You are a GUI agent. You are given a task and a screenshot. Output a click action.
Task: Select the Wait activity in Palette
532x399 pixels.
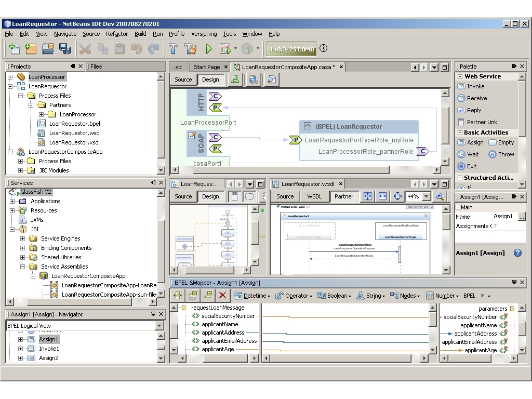tap(468, 154)
